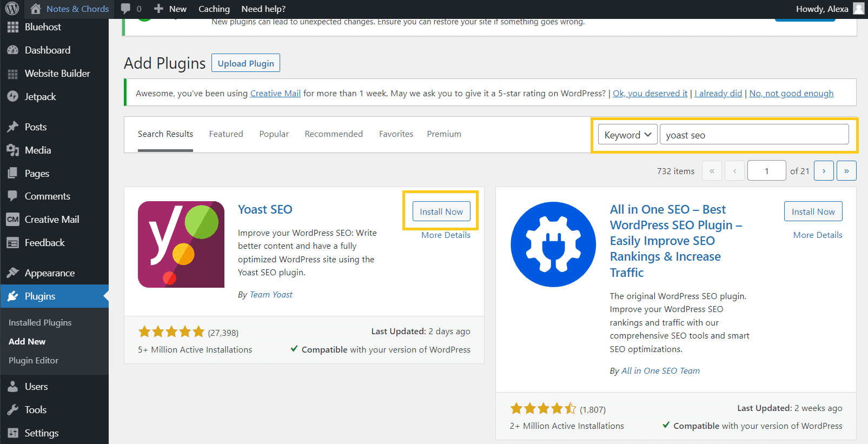This screenshot has height=444, width=868.
Task: Click the plus icon beside New
Action: point(158,9)
